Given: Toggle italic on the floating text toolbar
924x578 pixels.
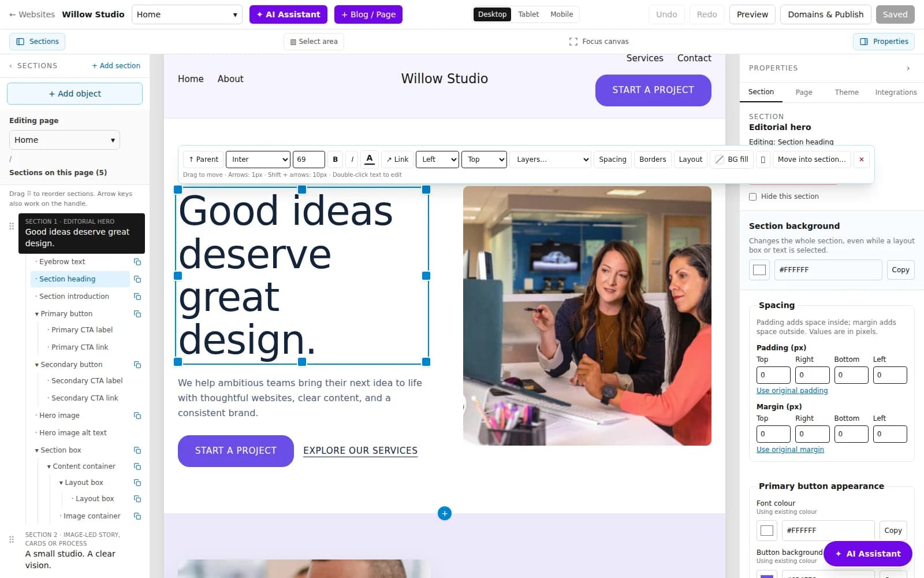Looking at the screenshot, I should 352,160.
